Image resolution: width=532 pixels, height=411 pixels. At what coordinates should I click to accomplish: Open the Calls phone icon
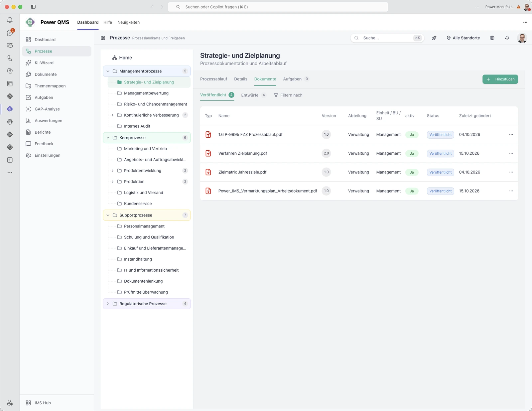(10, 58)
